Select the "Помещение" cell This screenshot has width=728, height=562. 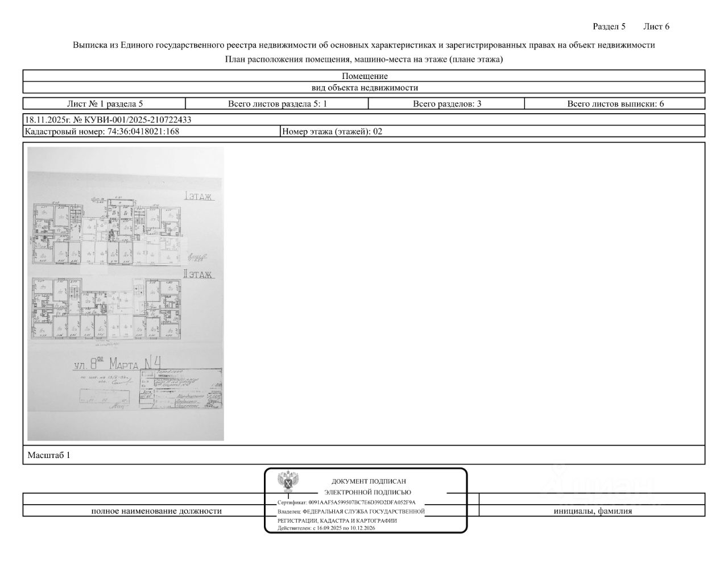click(x=365, y=76)
